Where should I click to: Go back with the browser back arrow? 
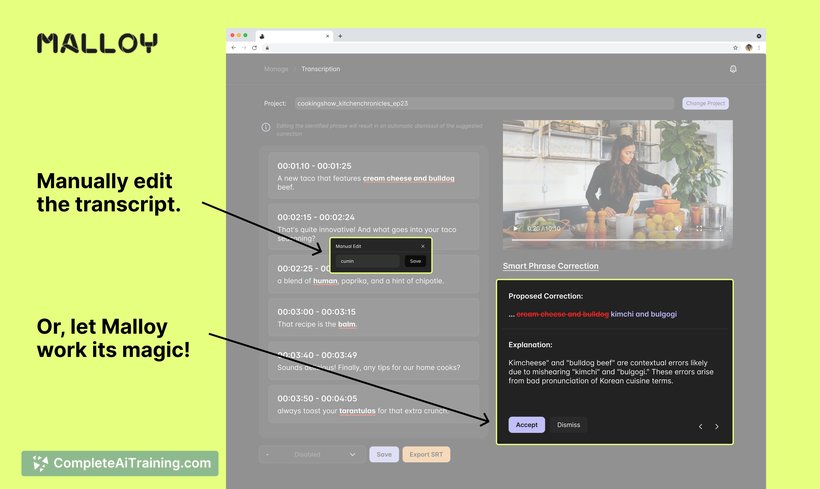tap(234, 48)
